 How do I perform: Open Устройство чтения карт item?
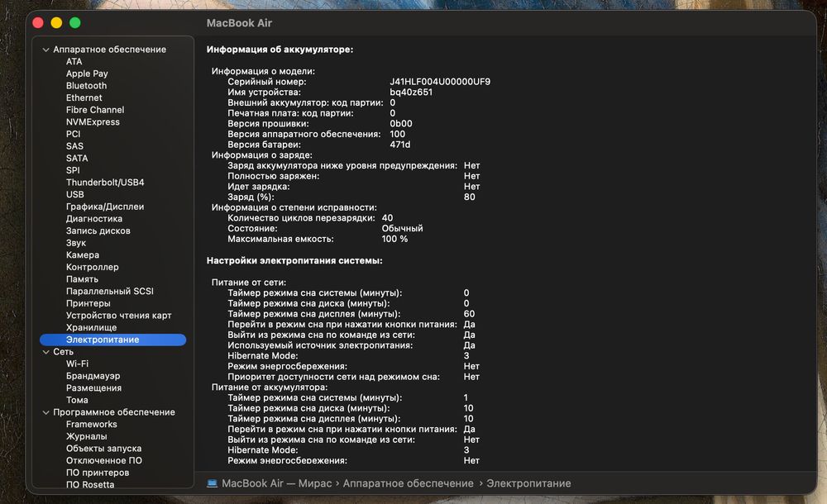[x=118, y=316]
